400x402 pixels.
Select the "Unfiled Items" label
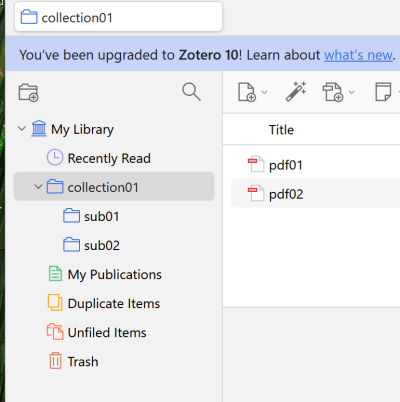(107, 333)
